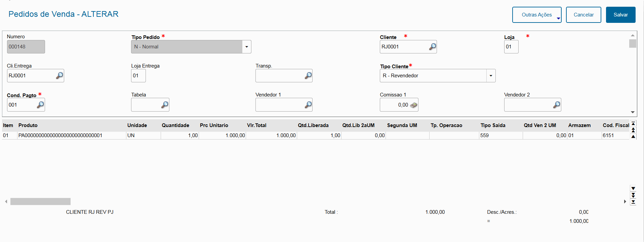Jump to the first grid row
This screenshot has height=242, width=644.
[633, 123]
